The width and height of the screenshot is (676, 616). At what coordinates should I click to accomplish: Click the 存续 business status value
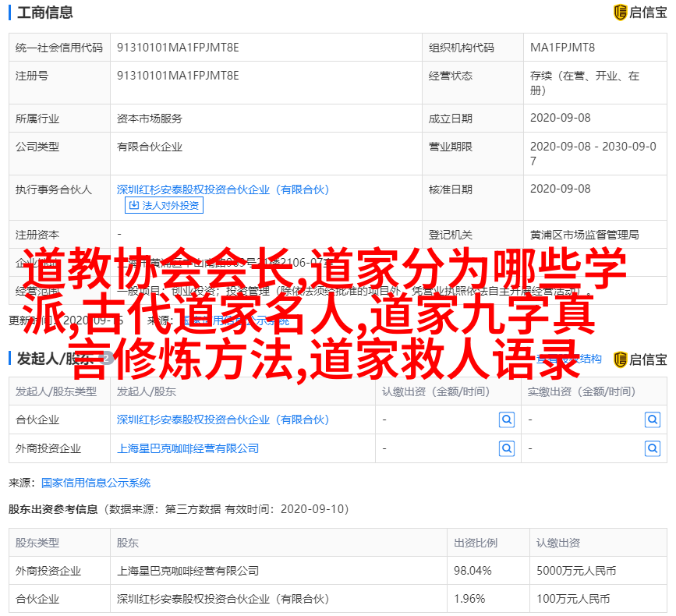[584, 83]
